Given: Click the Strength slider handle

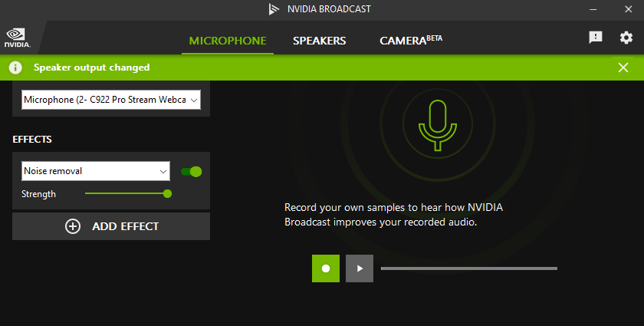Looking at the screenshot, I should 167,193.
